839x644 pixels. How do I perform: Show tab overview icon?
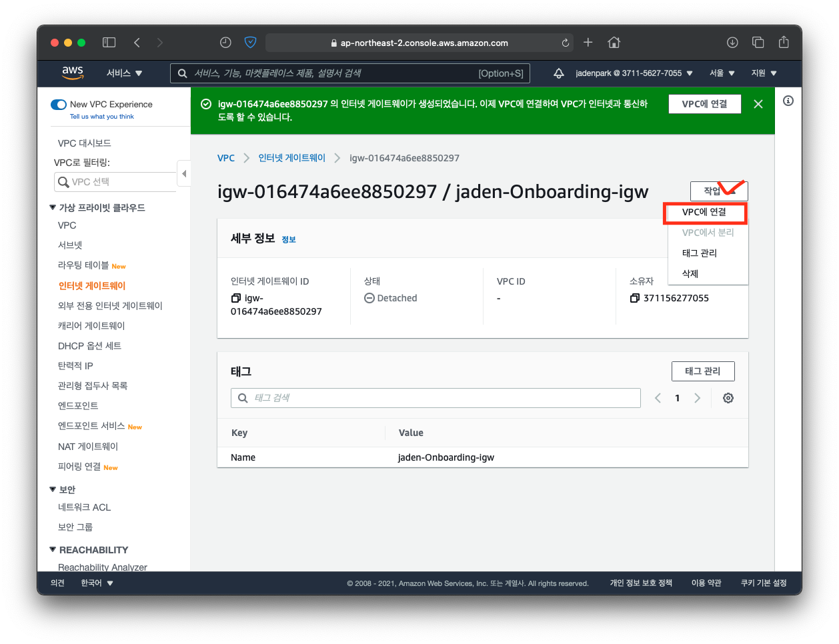coord(758,43)
